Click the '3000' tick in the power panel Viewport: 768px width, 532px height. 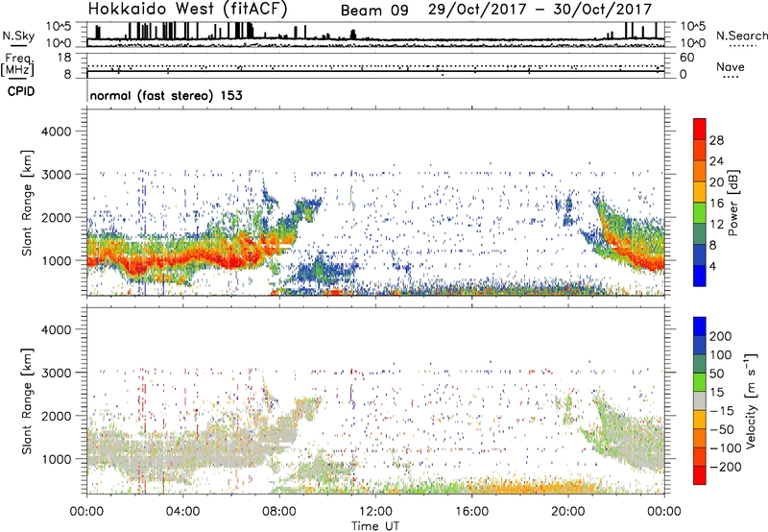tap(57, 175)
